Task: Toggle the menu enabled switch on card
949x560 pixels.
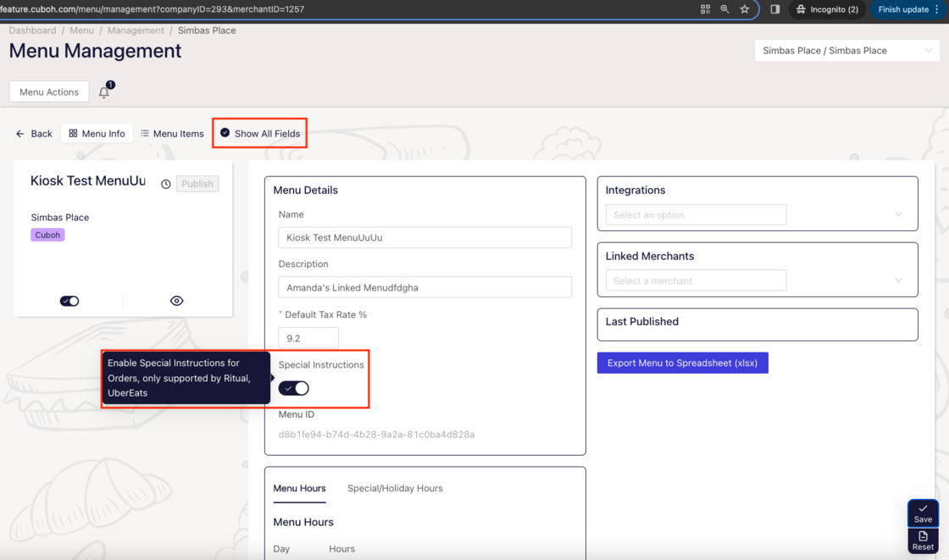Action: [69, 301]
